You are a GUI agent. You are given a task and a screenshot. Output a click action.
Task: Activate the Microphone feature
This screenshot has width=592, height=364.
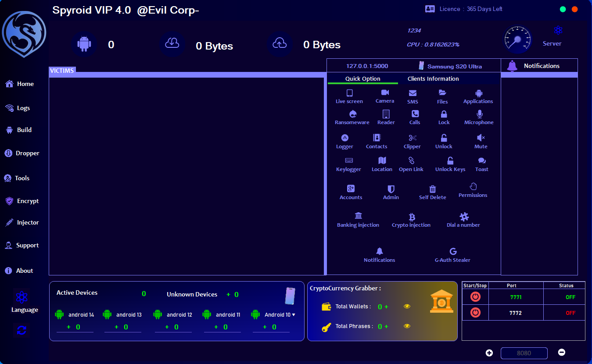(479, 117)
